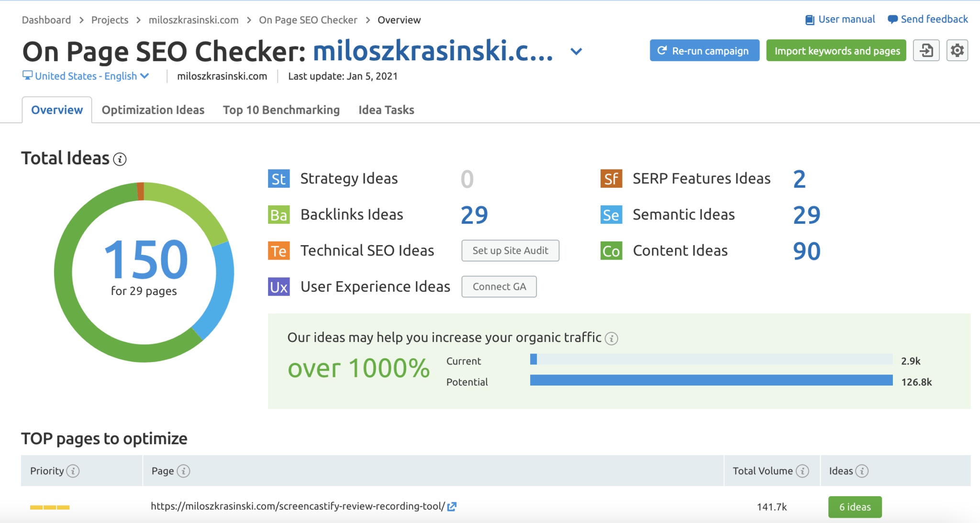This screenshot has width=980, height=523.
Task: Click the Send feedback speech bubble icon
Action: (892, 20)
